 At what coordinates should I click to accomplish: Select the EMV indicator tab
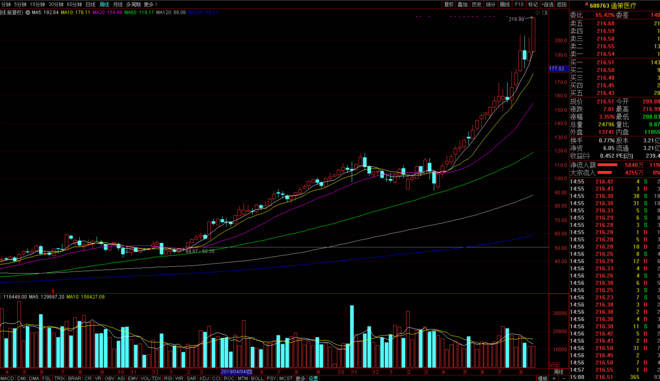pyautogui.click(x=133, y=378)
